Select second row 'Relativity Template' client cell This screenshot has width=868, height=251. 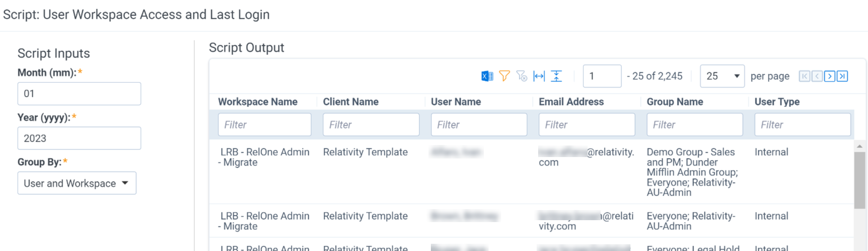(365, 216)
